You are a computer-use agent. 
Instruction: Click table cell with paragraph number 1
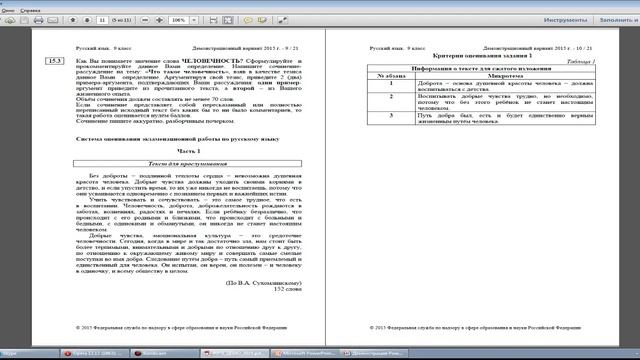click(x=391, y=86)
